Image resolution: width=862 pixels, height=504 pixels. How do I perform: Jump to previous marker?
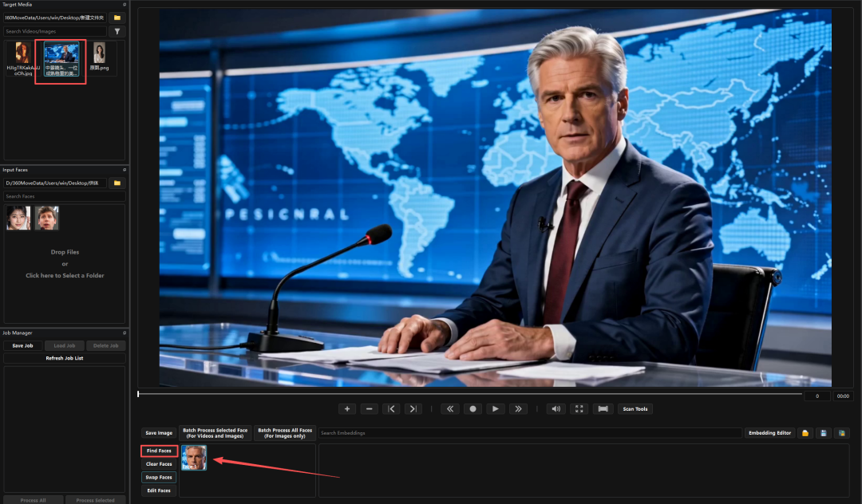391,409
